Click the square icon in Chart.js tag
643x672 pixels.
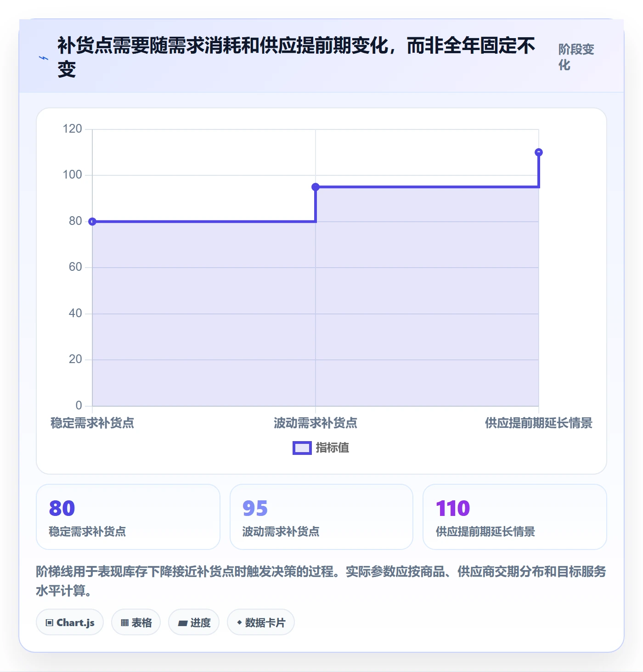pyautogui.click(x=50, y=623)
